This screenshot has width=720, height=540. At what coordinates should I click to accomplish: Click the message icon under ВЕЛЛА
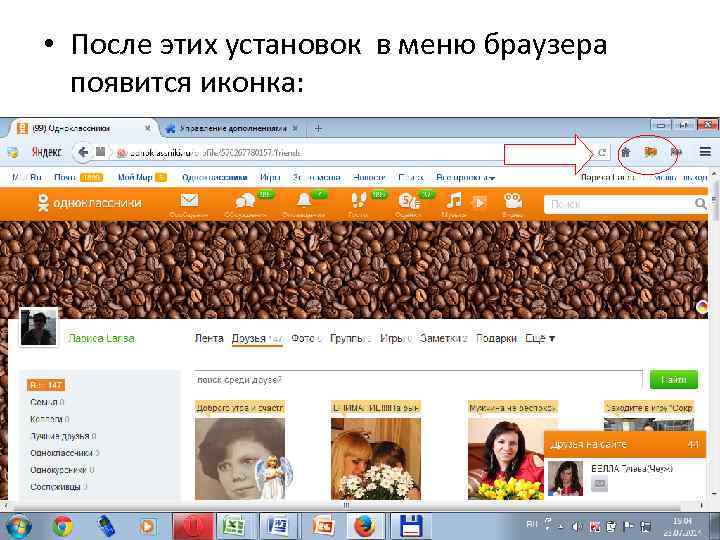coord(599,484)
